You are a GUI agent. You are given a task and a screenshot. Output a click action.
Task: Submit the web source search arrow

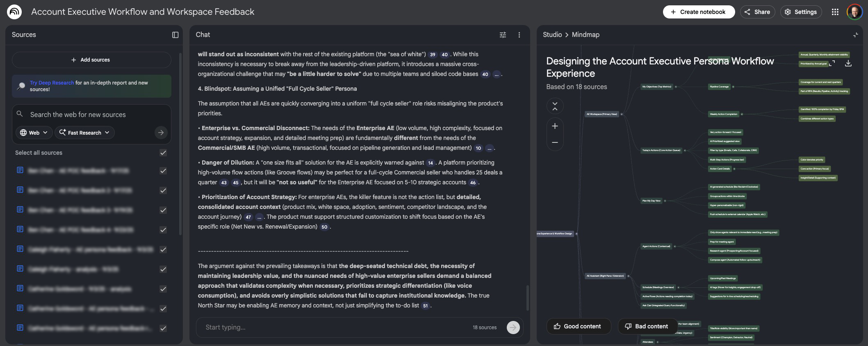click(x=161, y=133)
